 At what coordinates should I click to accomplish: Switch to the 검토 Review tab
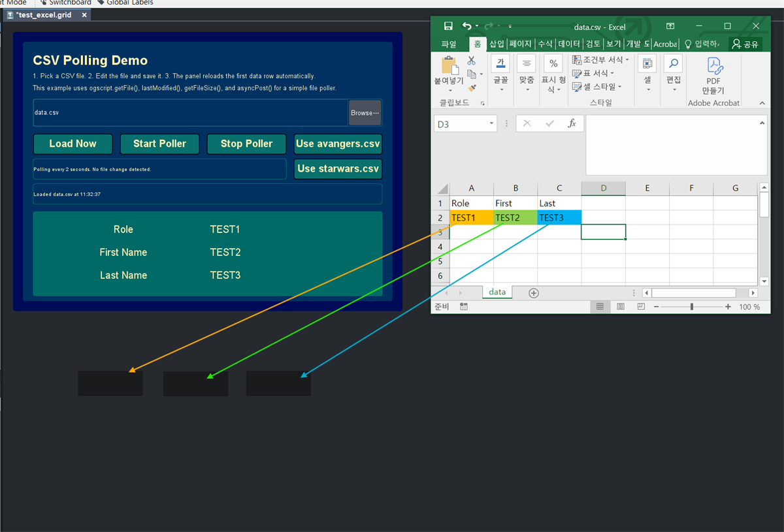(x=593, y=44)
